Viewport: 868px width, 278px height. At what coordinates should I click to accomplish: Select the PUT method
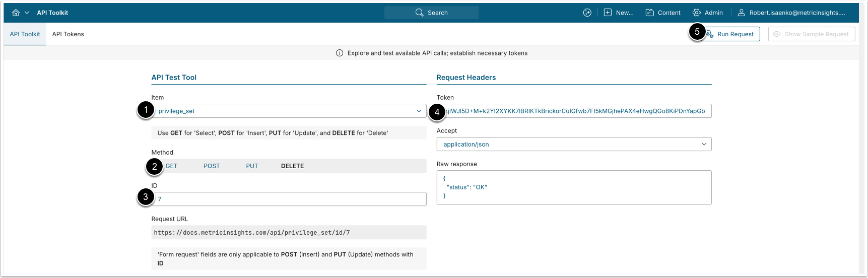coord(252,166)
